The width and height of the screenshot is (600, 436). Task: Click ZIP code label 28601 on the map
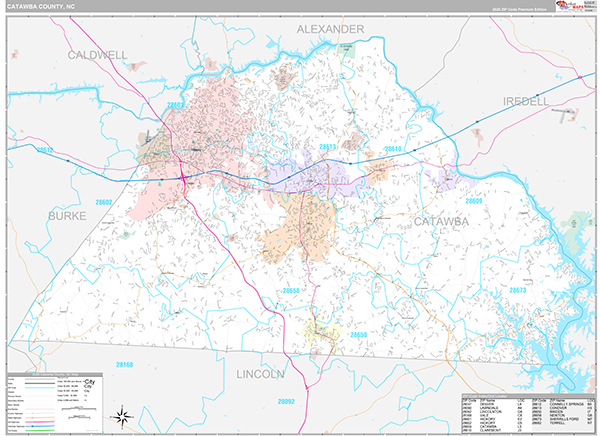tap(175, 105)
